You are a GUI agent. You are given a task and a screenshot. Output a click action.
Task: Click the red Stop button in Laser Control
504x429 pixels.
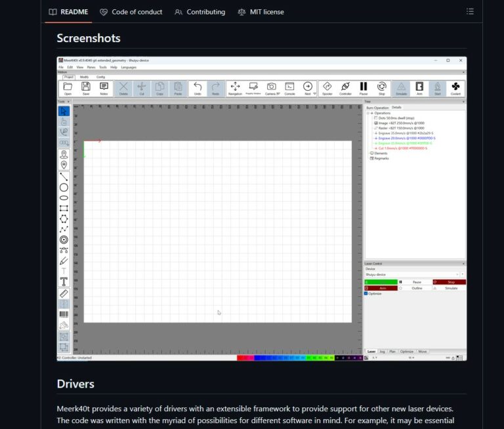pos(449,282)
